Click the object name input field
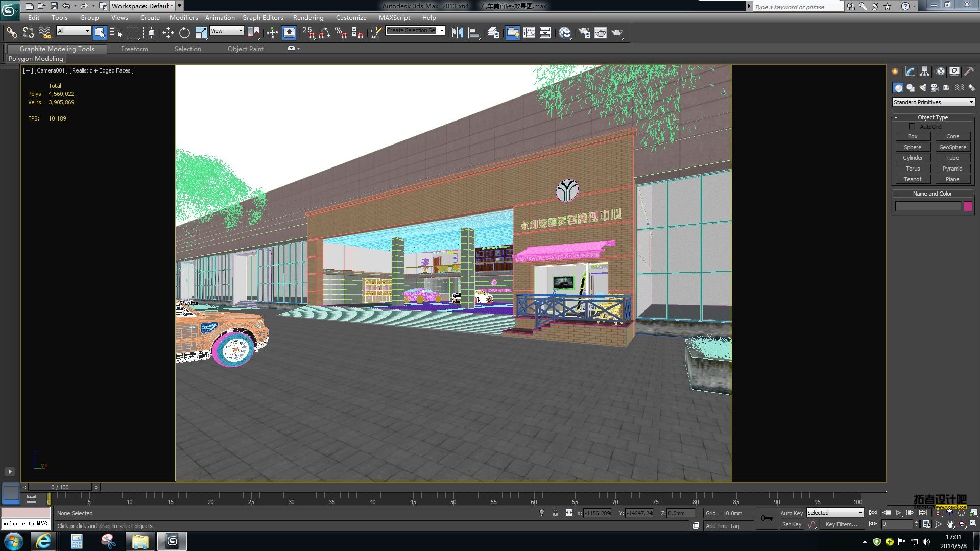Image resolution: width=980 pixels, height=551 pixels. [x=928, y=206]
